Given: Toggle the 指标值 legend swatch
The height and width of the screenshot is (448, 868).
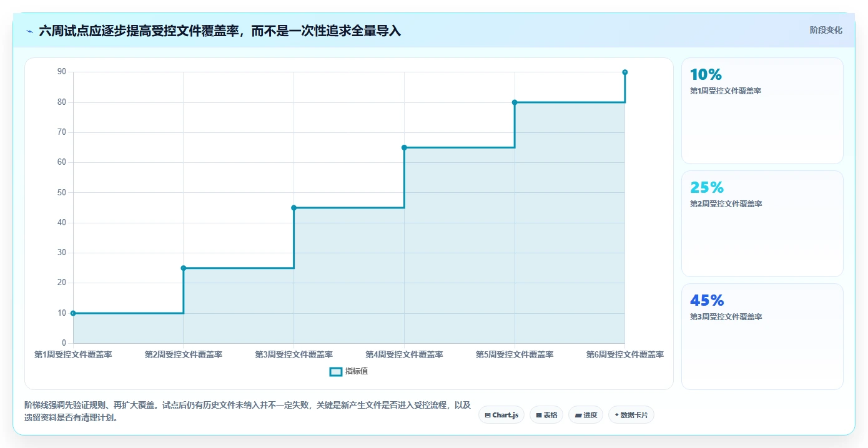Looking at the screenshot, I should (335, 372).
